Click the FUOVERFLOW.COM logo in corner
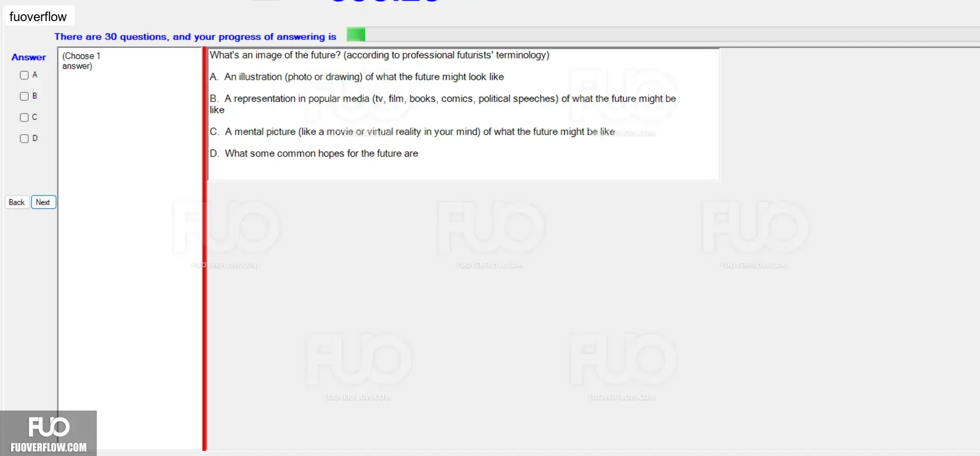The width and height of the screenshot is (980, 456). pos(48,433)
